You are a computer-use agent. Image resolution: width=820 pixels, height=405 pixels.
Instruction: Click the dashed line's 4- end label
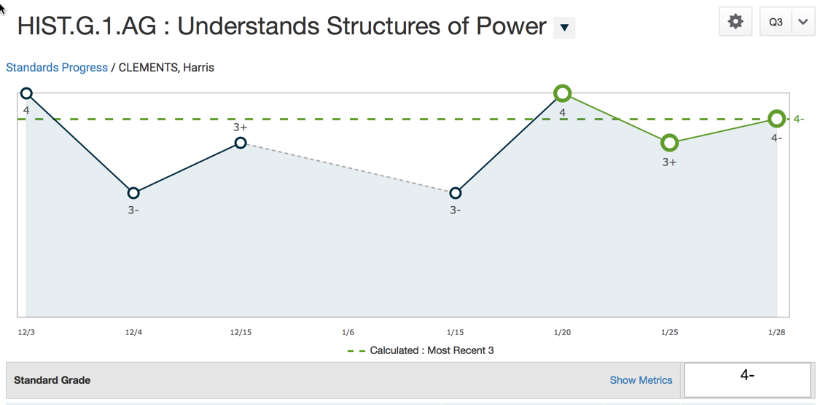[799, 119]
